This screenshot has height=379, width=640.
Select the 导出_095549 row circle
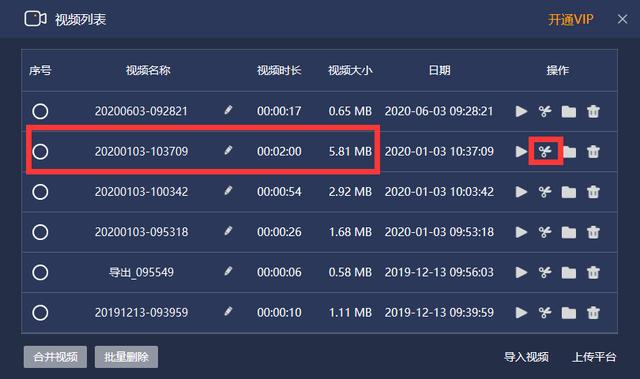[x=40, y=272]
